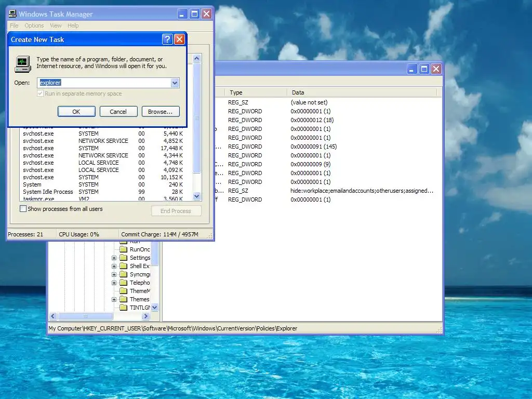This screenshot has width=532, height=399.
Task: Expand the Open combo box dropdown arrow
Action: pos(175,83)
